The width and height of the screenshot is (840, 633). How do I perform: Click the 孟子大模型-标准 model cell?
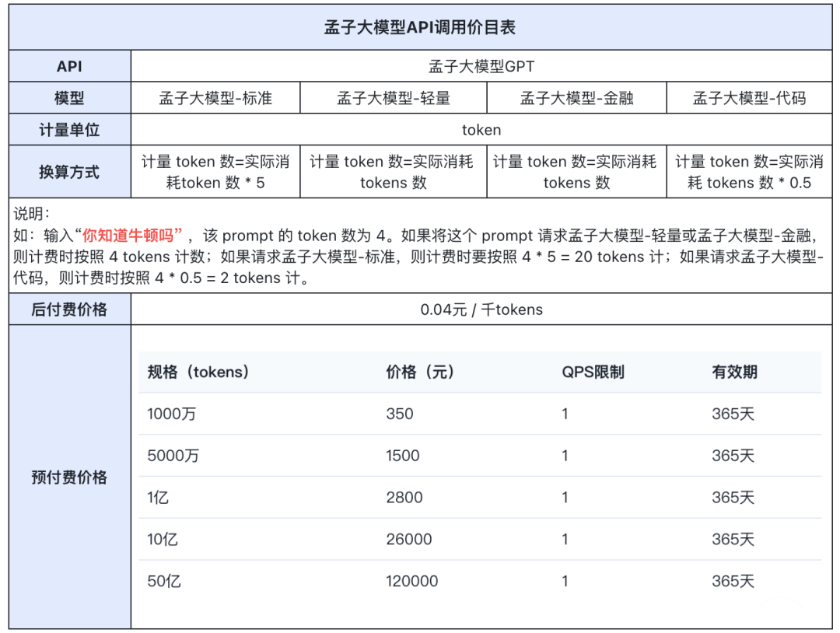pos(215,97)
